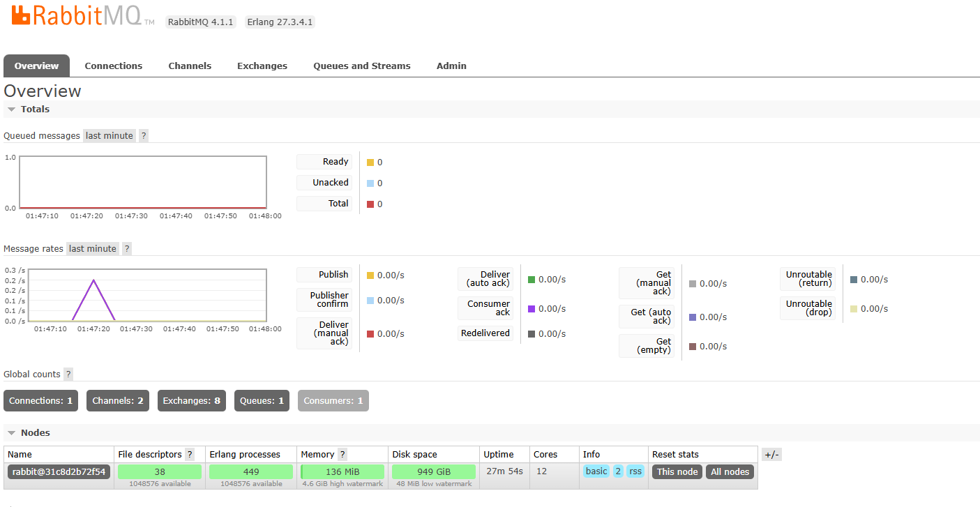
Task: Click the Message rates chart
Action: click(147, 295)
